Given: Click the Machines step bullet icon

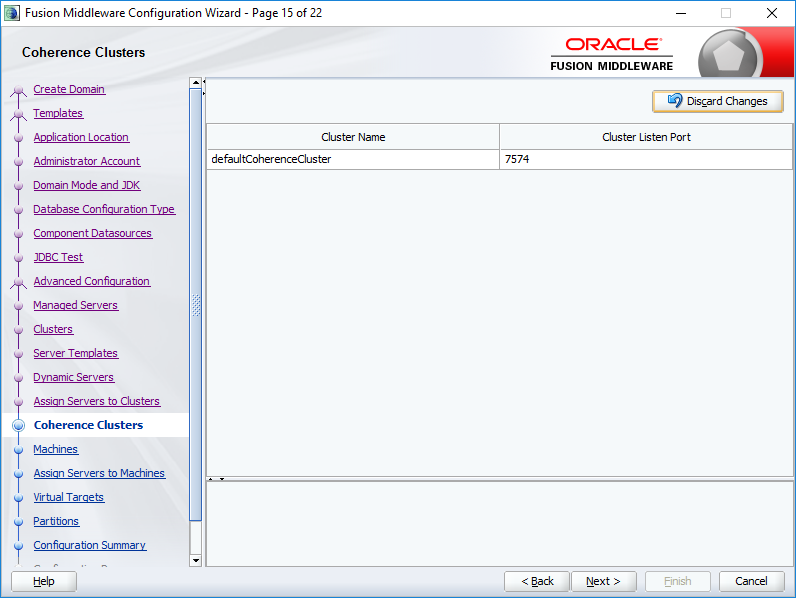Looking at the screenshot, I should coord(18,450).
